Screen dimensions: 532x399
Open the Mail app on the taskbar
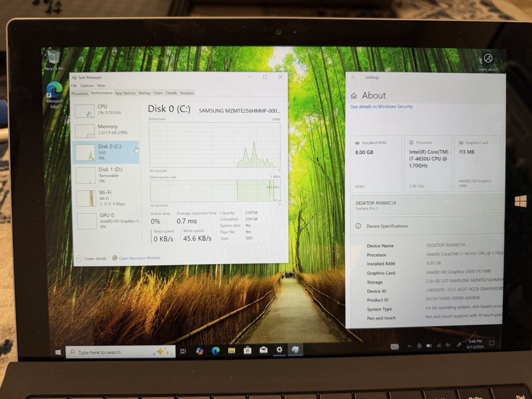tap(263, 350)
